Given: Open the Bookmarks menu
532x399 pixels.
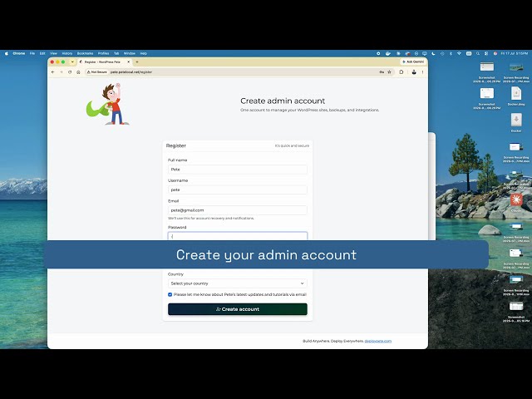Looking at the screenshot, I should coord(85,53).
